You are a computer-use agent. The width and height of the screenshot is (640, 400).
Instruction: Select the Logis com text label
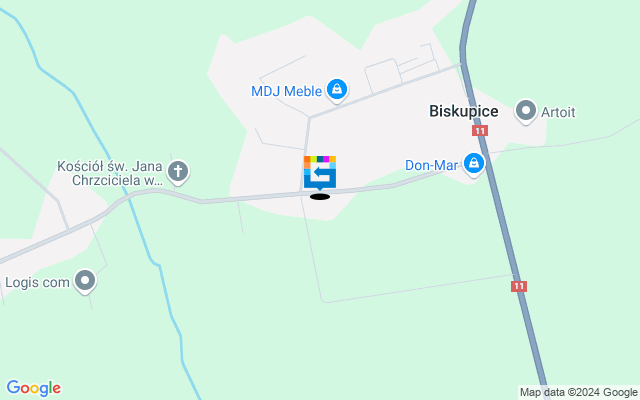point(37,282)
